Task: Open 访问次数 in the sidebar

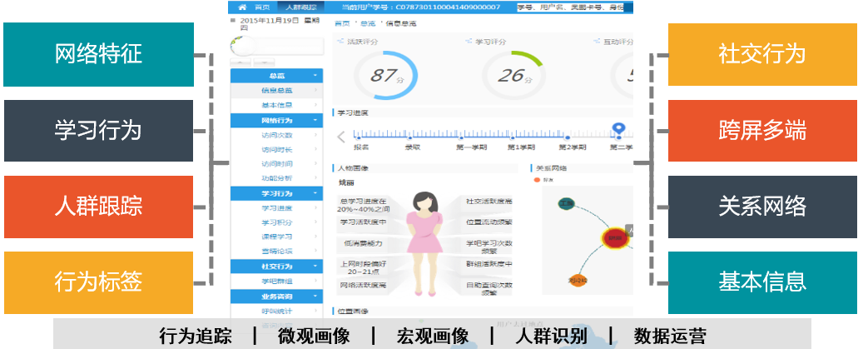Action: [x=276, y=134]
